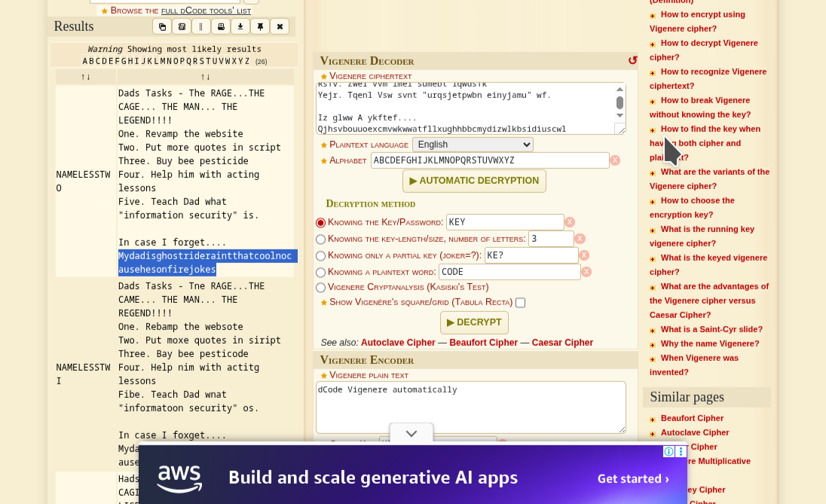The width and height of the screenshot is (826, 504).
Task: Select Knowing the key-length/size method
Action: point(320,239)
